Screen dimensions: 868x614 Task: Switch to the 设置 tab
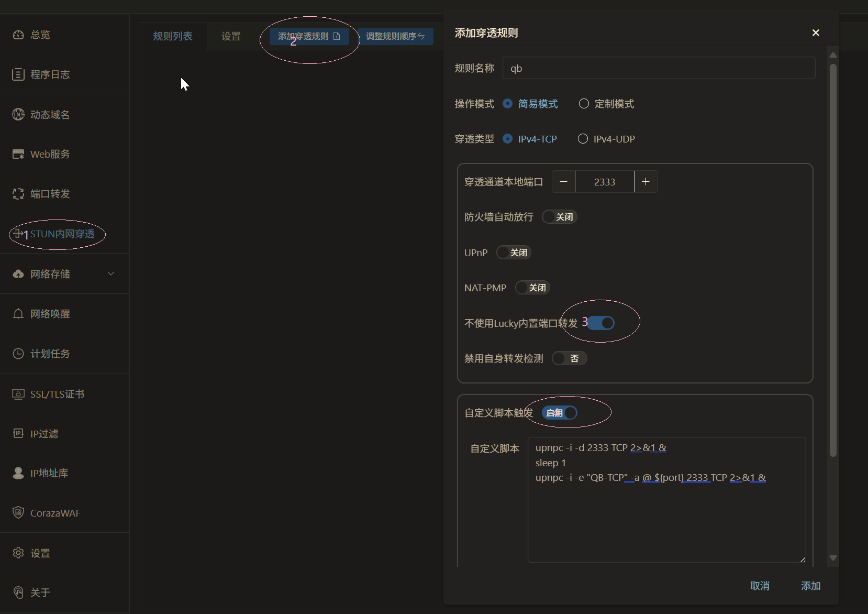click(x=231, y=37)
